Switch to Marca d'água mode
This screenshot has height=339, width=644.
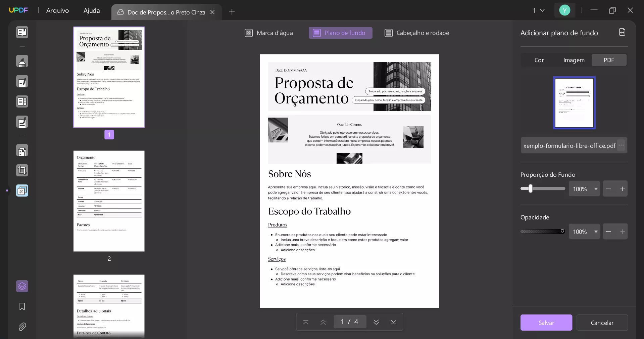(268, 33)
